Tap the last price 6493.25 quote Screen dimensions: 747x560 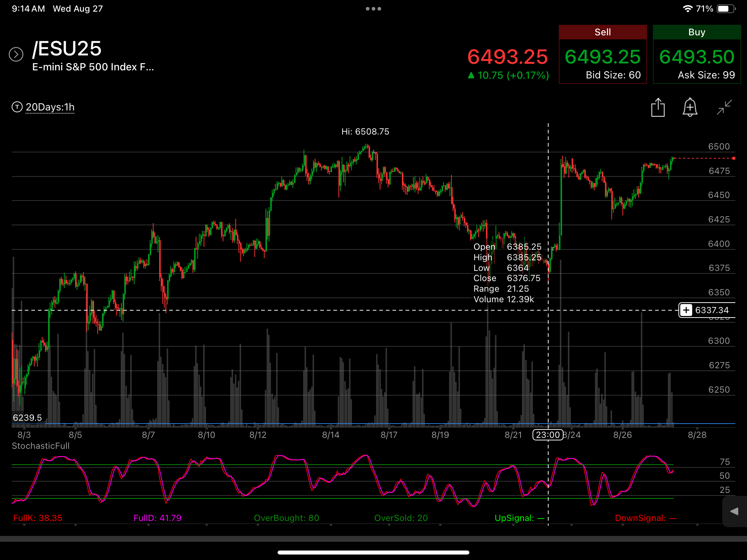(x=507, y=57)
